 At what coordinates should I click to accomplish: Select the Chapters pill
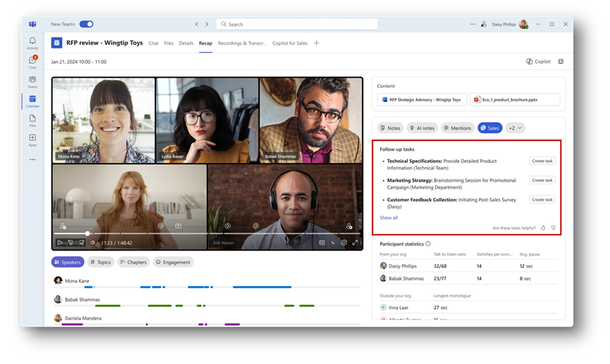click(x=134, y=262)
